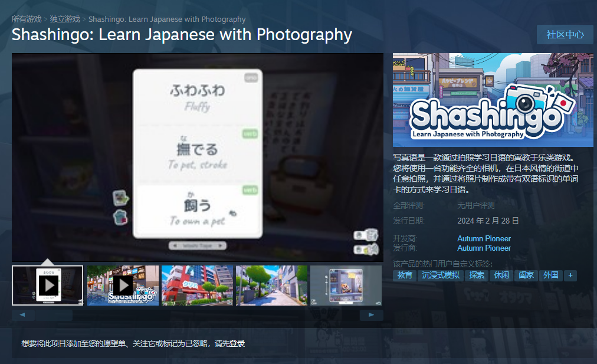This screenshot has width=597, height=364.
Task: Play the first video thumbnail with flashcard
Action: 48,286
